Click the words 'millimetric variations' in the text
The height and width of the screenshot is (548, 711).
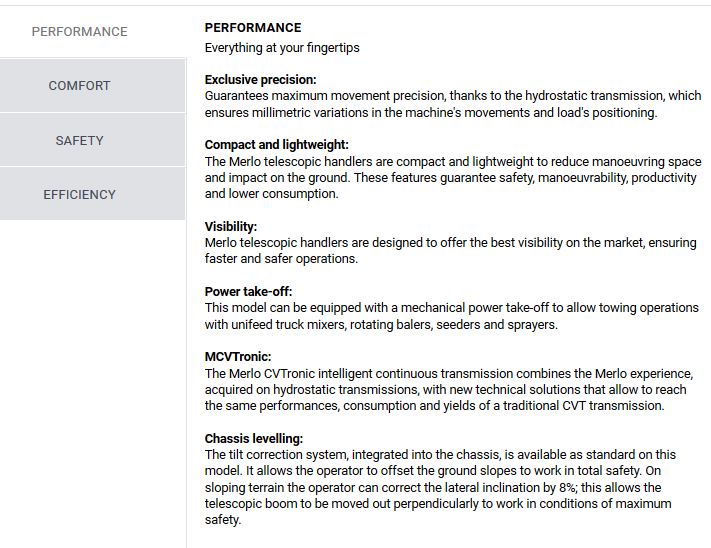click(x=314, y=113)
